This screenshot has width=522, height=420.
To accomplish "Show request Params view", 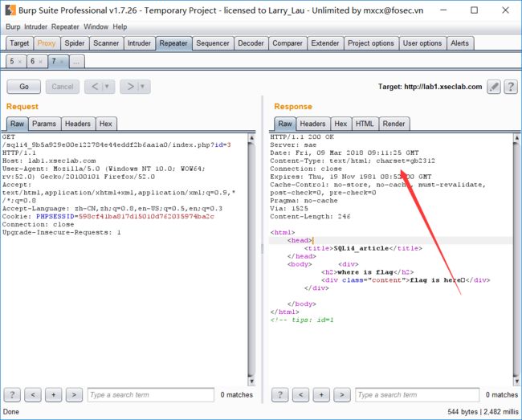I will coord(44,124).
